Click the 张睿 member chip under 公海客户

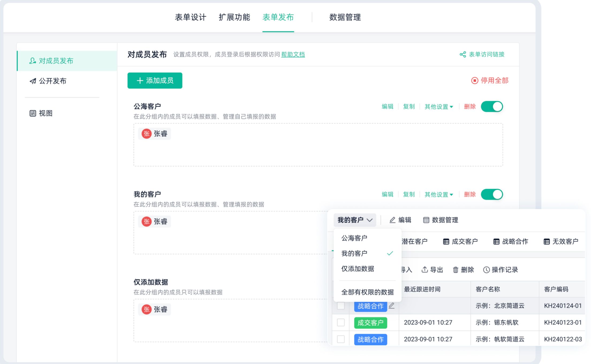tap(154, 134)
